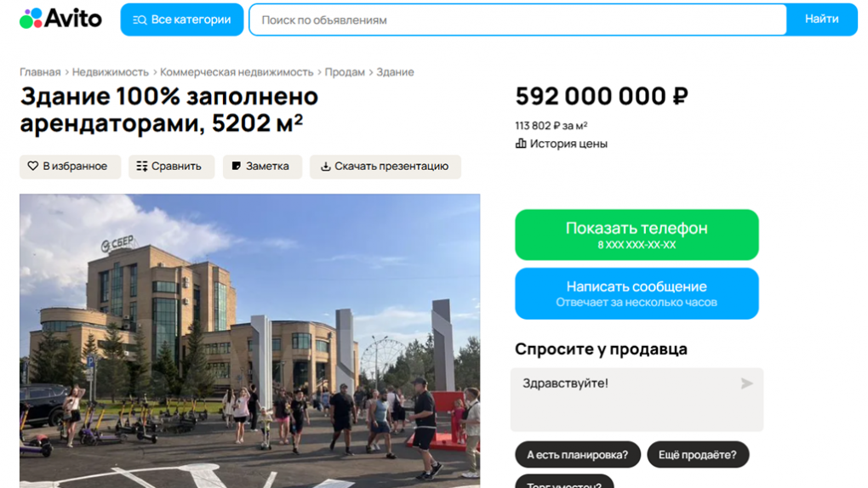Open the Коммерческая недвижимость breadcrumb
The height and width of the screenshot is (488, 868).
[x=237, y=72]
